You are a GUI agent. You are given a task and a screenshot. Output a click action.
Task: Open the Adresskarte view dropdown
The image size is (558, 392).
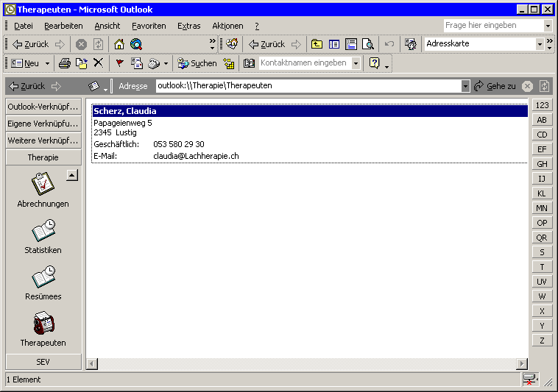[540, 44]
